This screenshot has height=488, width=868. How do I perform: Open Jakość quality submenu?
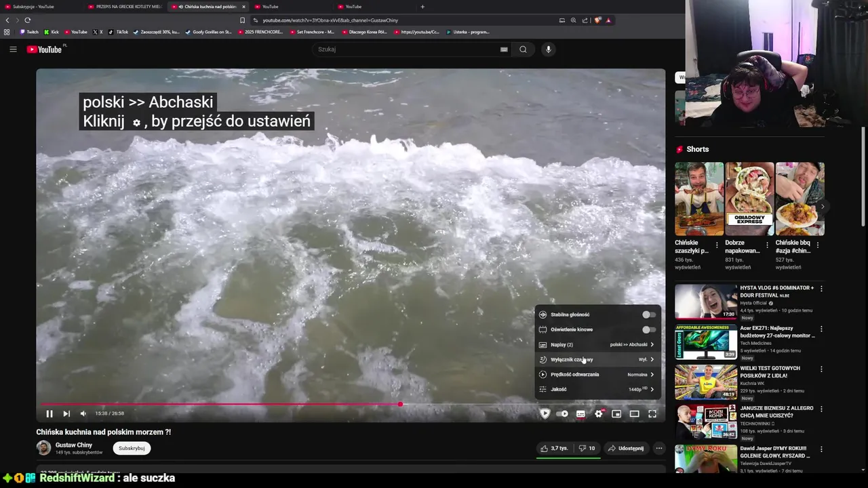[597, 389]
